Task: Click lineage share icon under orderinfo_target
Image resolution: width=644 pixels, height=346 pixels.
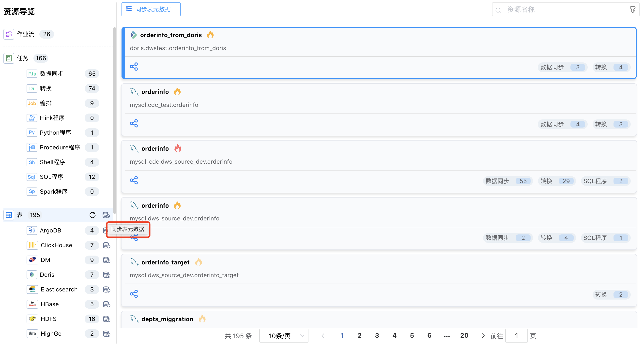Action: point(134,294)
